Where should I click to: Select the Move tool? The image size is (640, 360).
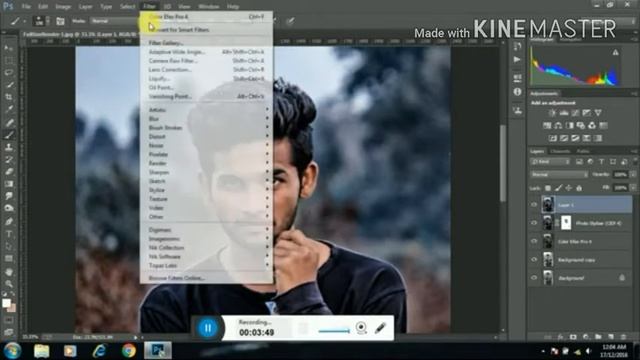pyautogui.click(x=9, y=48)
